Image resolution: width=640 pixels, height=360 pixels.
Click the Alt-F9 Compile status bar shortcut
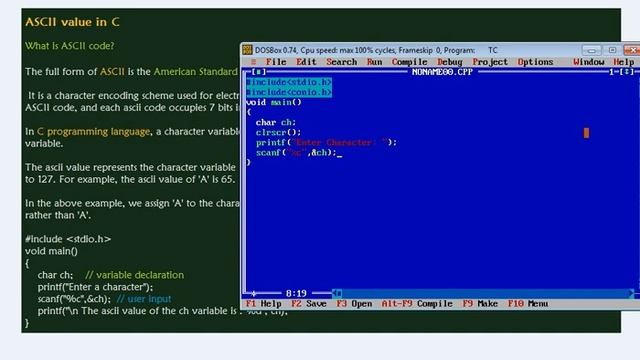coord(417,304)
